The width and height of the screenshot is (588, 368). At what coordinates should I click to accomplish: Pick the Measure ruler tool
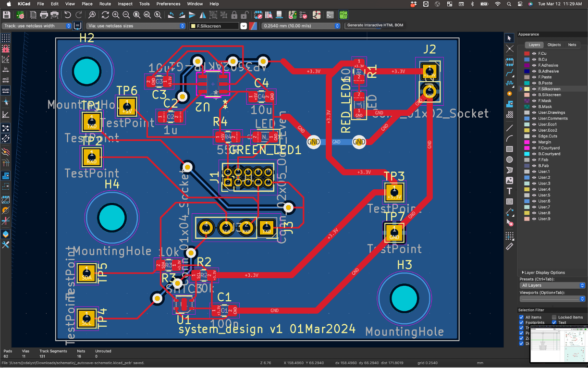510,246
